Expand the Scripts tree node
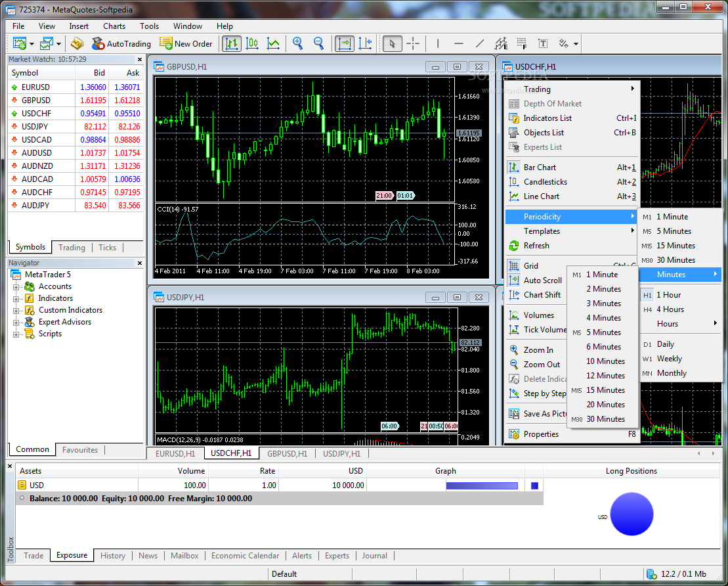Screen dimensions: 728x586 16,334
